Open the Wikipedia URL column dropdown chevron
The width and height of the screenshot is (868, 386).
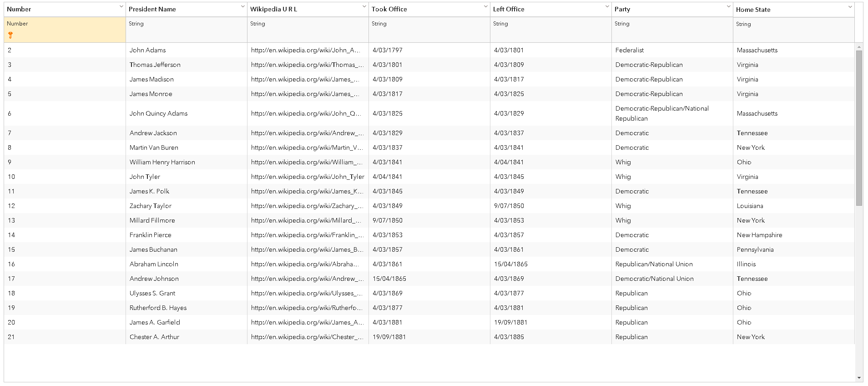[x=364, y=7]
